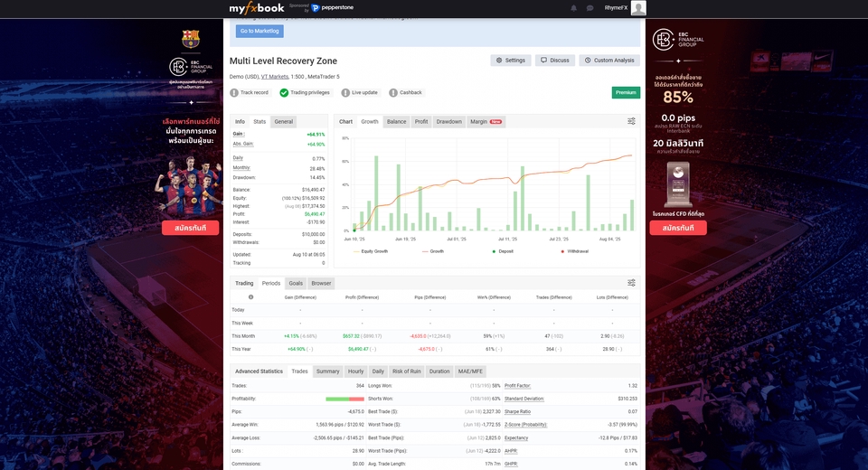Click the Go to Marketlog button
The height and width of the screenshot is (470, 868).
pyautogui.click(x=259, y=31)
